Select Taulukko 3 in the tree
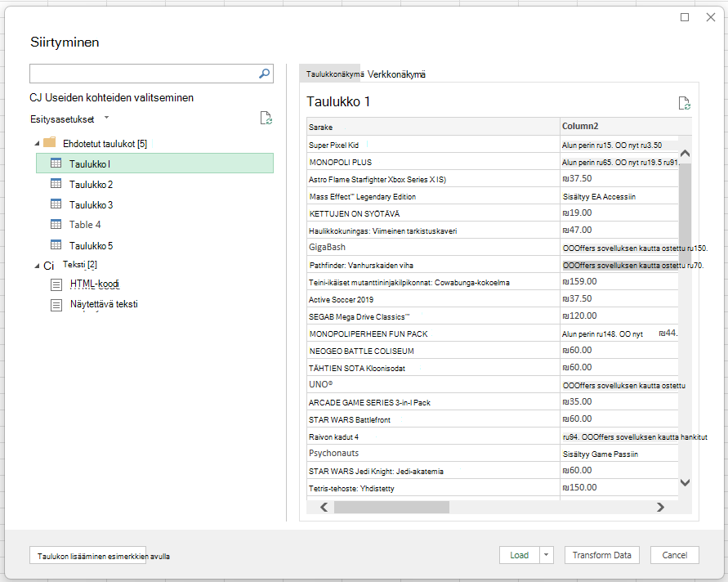The image size is (728, 582). point(91,205)
